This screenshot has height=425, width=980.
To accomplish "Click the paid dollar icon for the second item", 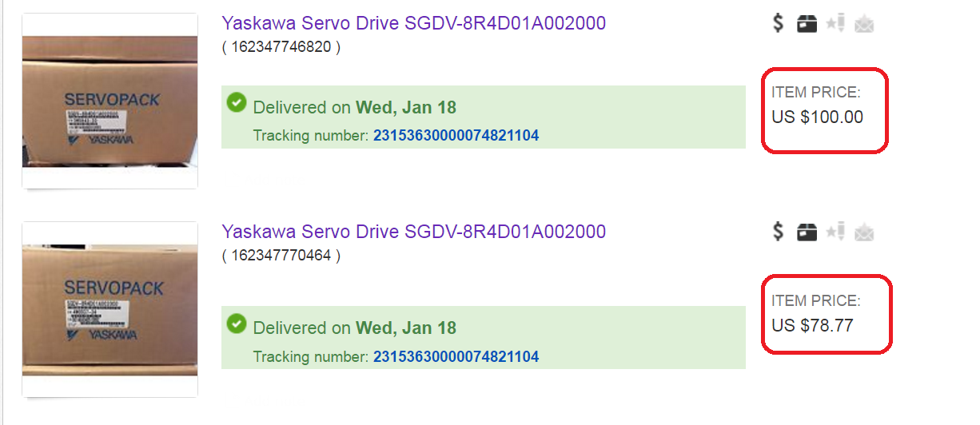I will (779, 232).
